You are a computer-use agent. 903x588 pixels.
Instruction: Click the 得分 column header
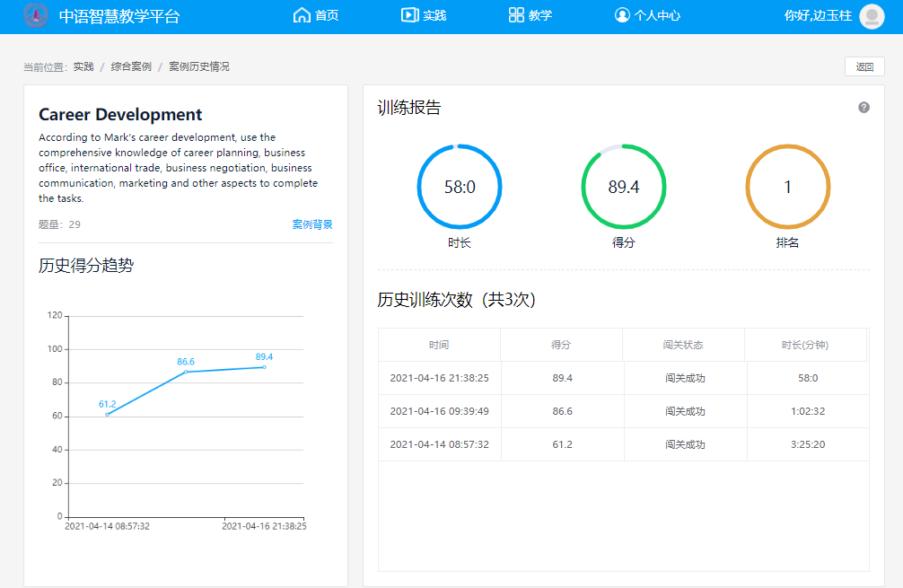561,345
